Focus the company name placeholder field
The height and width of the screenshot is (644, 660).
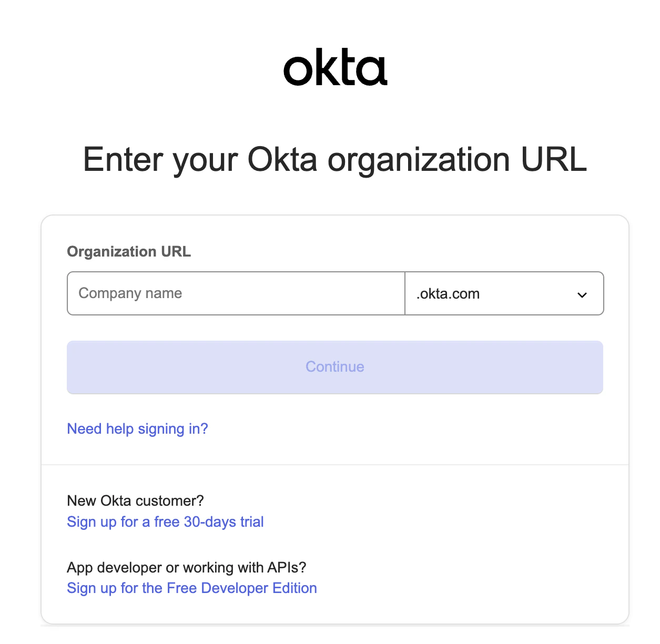235,293
